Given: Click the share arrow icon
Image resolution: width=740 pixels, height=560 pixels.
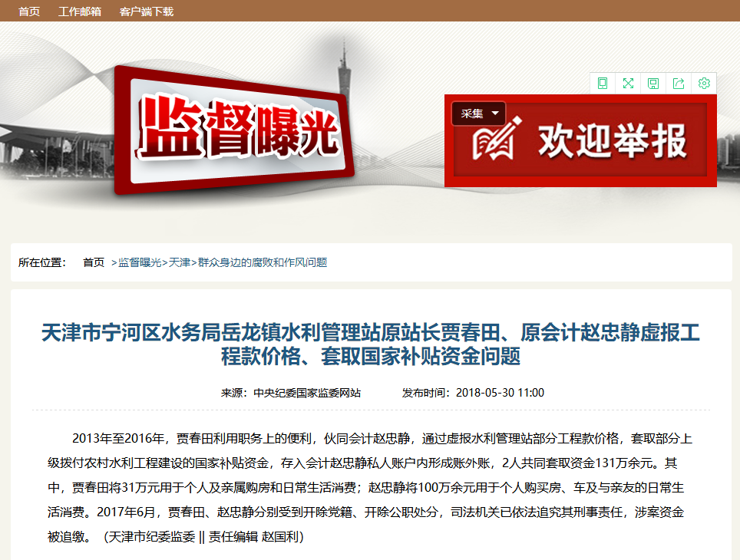Looking at the screenshot, I should [x=678, y=84].
